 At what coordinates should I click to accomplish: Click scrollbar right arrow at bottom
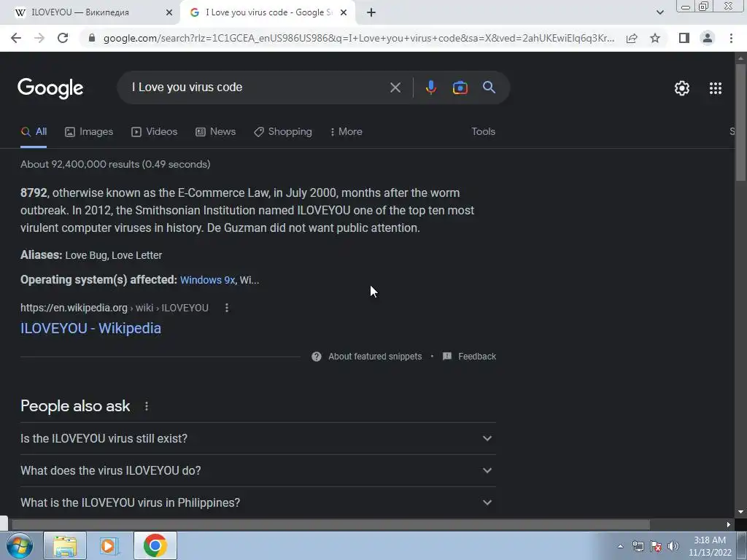tap(729, 525)
